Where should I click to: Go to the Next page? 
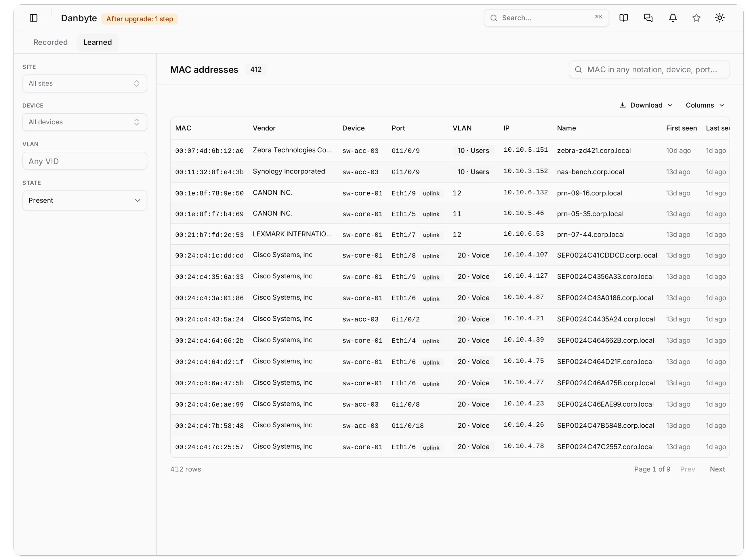[x=717, y=469]
